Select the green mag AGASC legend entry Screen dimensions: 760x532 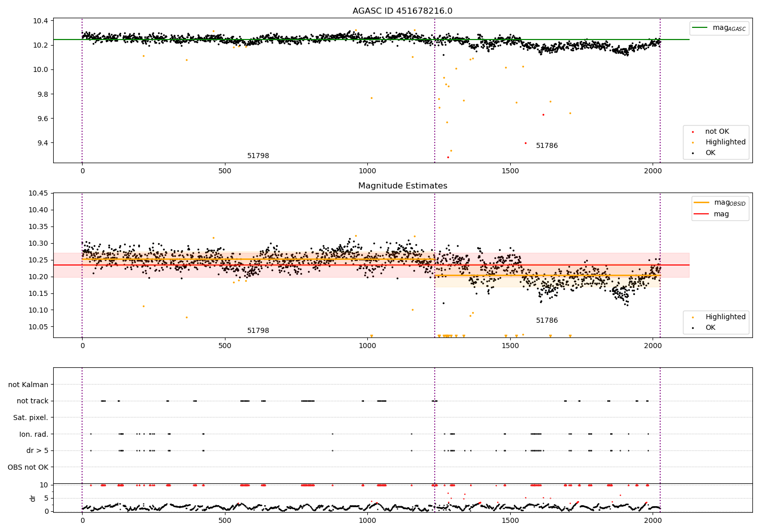719,28
